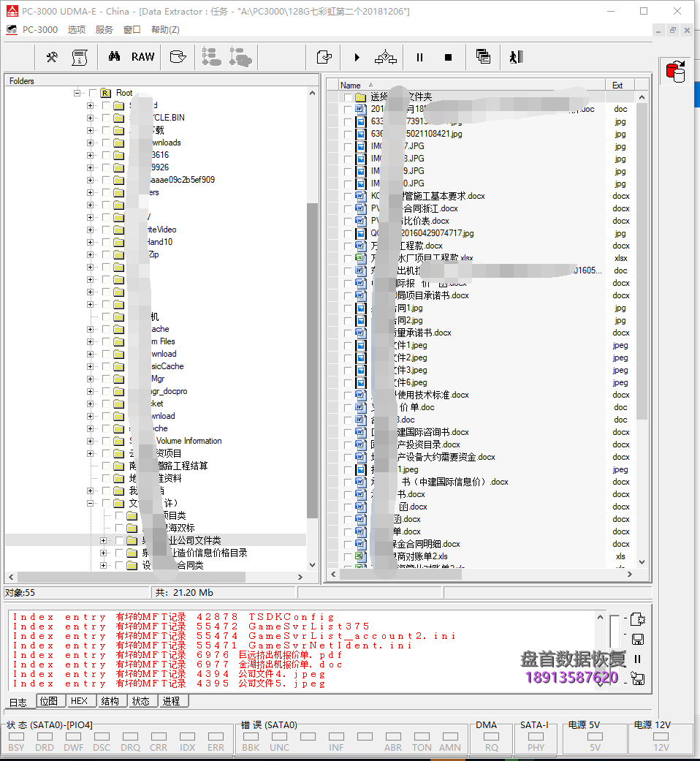Select the 路工程结算 folder
This screenshot has height=761, width=700.
(x=168, y=466)
